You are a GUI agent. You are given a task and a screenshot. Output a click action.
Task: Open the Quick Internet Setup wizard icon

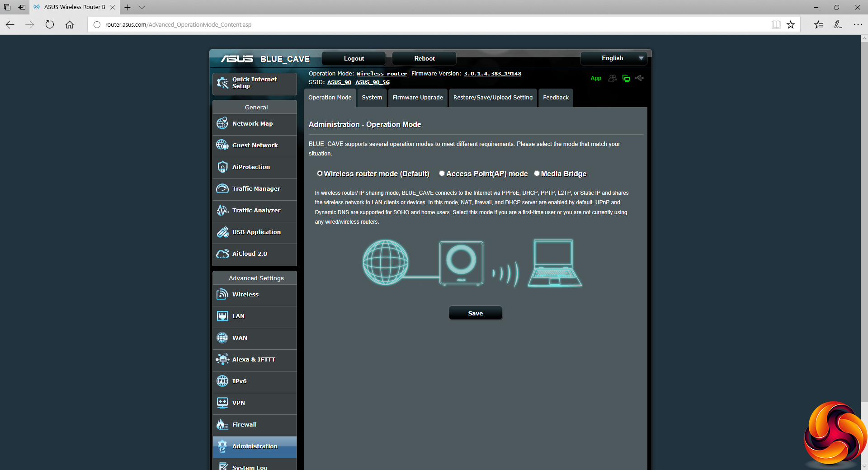[222, 83]
